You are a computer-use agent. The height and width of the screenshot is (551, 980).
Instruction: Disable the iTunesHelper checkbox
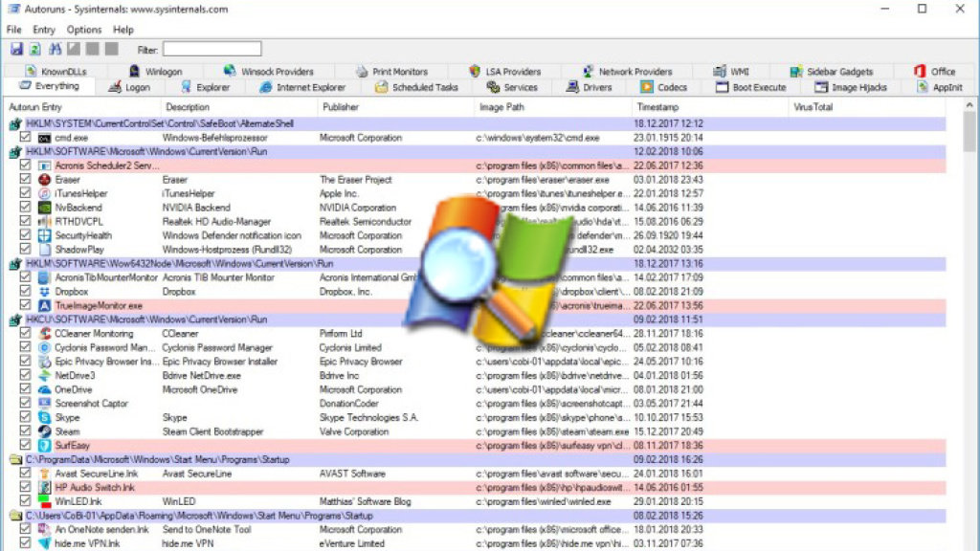click(26, 193)
